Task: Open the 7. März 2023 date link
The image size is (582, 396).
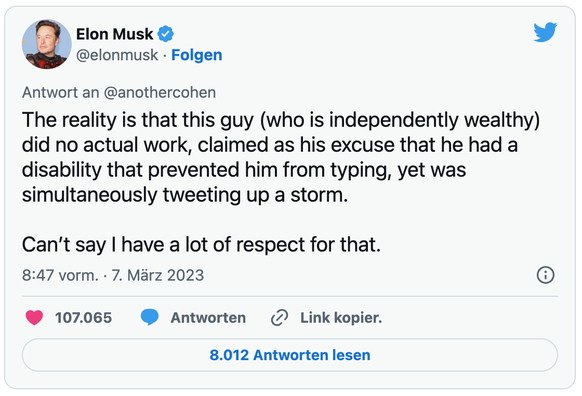Action: [x=158, y=275]
